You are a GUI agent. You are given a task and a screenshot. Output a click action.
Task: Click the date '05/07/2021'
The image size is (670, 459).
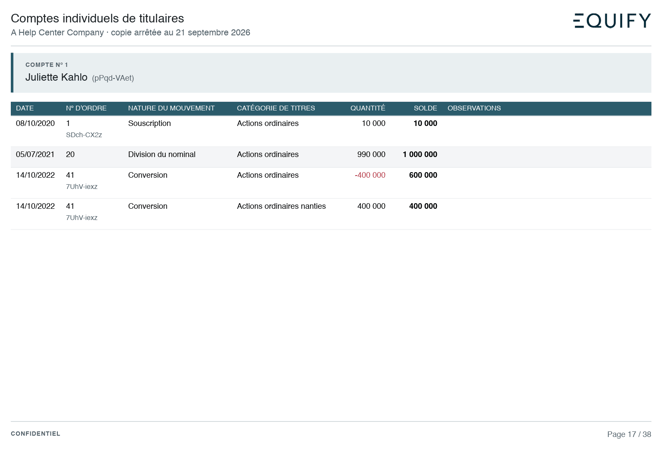(x=35, y=155)
